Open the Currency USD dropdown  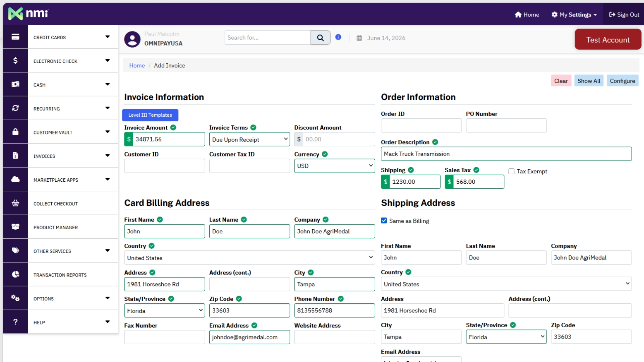tap(334, 166)
